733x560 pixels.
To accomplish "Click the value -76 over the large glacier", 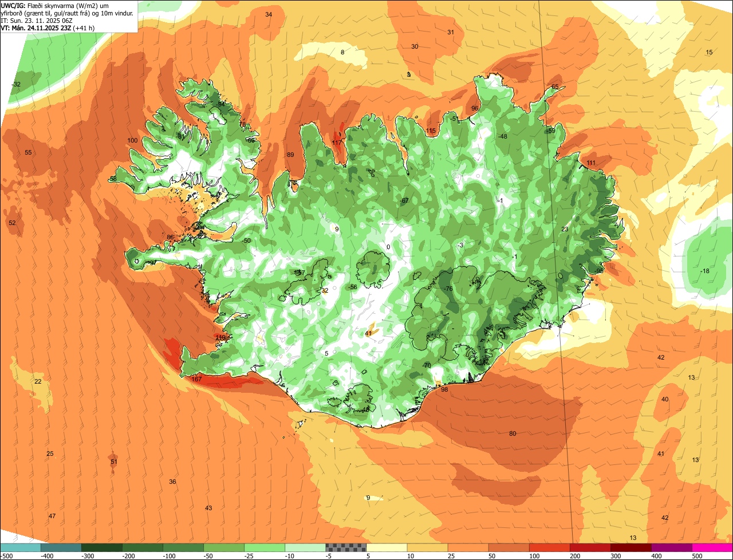I will [x=448, y=289].
